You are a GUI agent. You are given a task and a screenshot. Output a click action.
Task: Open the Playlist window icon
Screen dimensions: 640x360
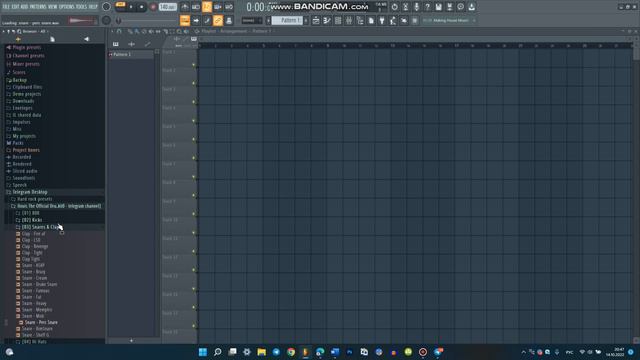(316, 20)
